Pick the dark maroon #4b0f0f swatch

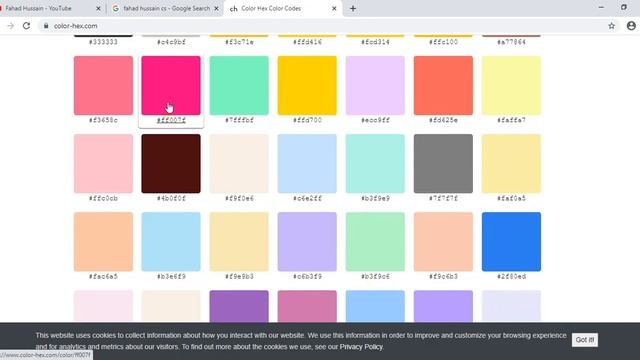point(171,163)
